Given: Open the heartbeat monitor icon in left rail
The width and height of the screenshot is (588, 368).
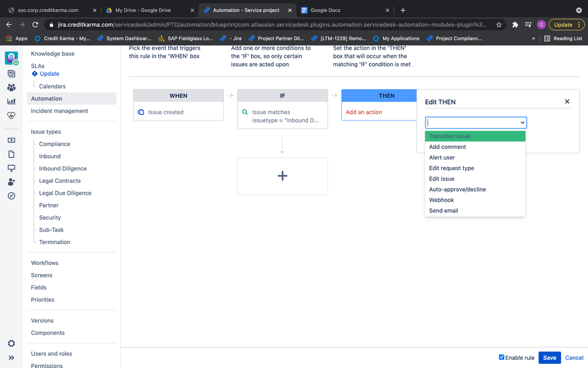Looking at the screenshot, I should point(11,115).
